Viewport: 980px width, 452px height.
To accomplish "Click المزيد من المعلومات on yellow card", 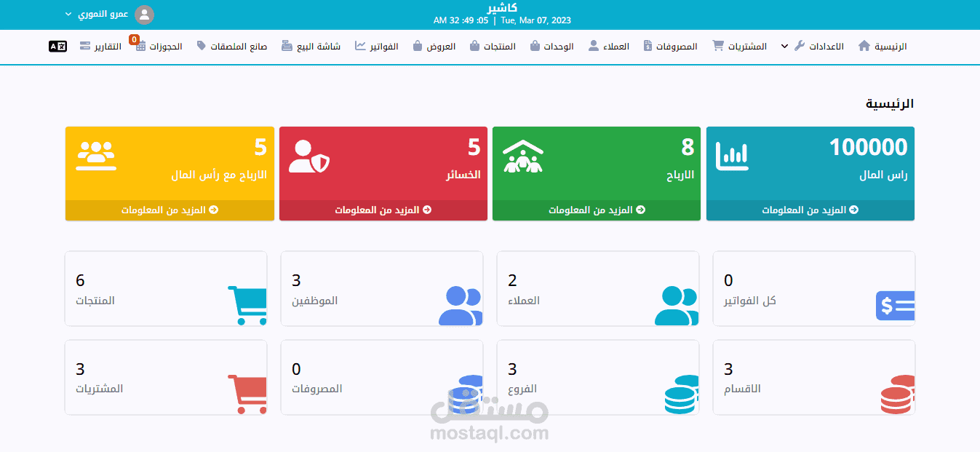I will tap(170, 210).
